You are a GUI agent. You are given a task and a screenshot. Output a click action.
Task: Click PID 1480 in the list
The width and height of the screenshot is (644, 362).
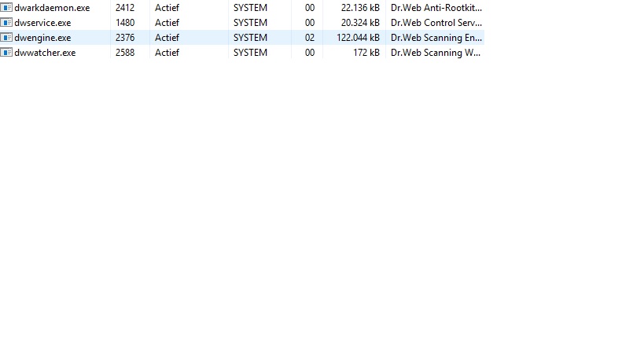125,23
